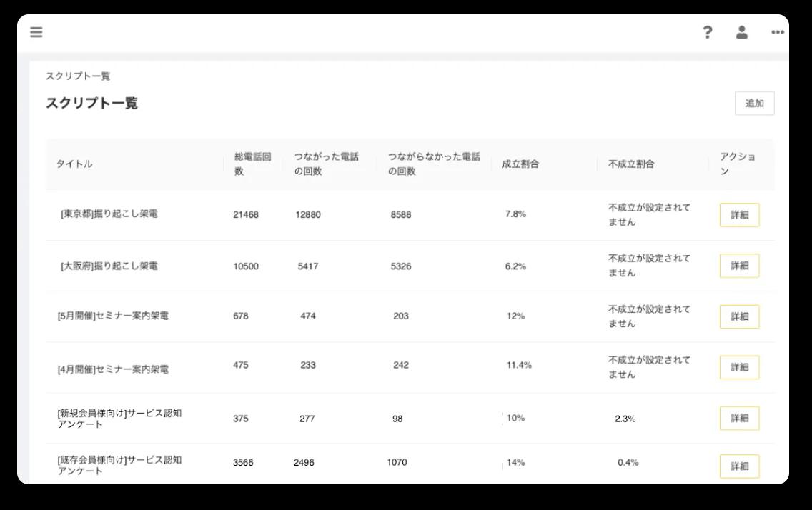Open the ellipsis more options icon
The width and height of the screenshot is (812, 510).
(x=778, y=32)
